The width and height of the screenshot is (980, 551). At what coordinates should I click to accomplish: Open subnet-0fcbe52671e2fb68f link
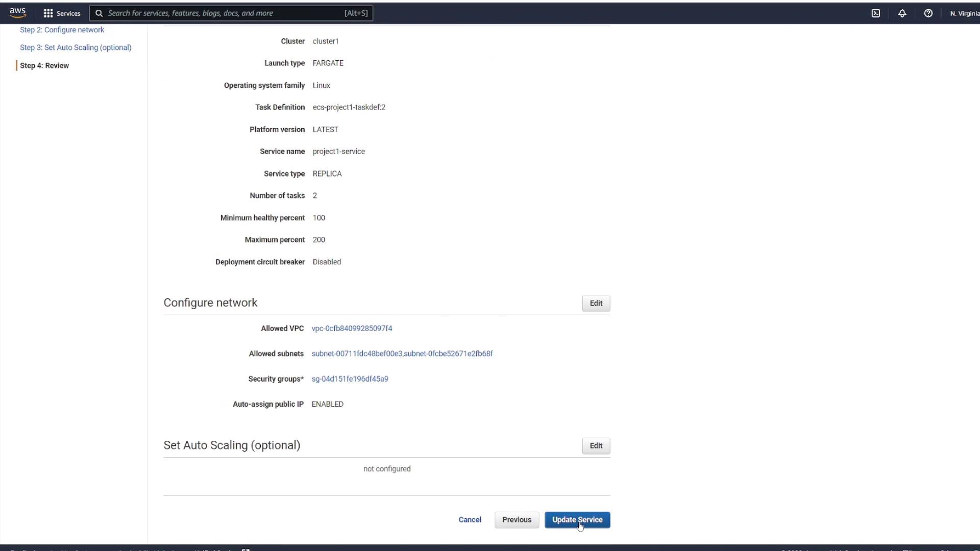[448, 354]
